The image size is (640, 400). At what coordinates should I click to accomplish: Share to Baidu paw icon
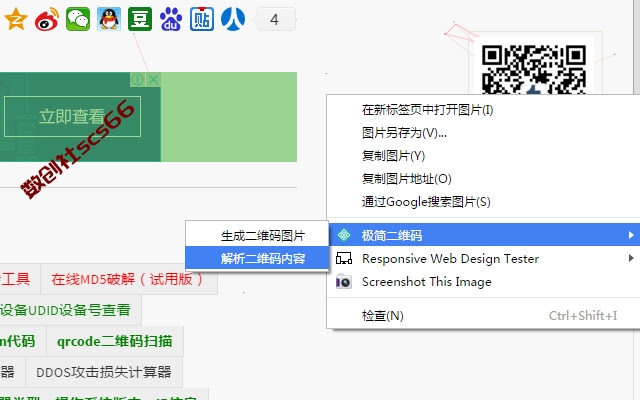[x=171, y=19]
